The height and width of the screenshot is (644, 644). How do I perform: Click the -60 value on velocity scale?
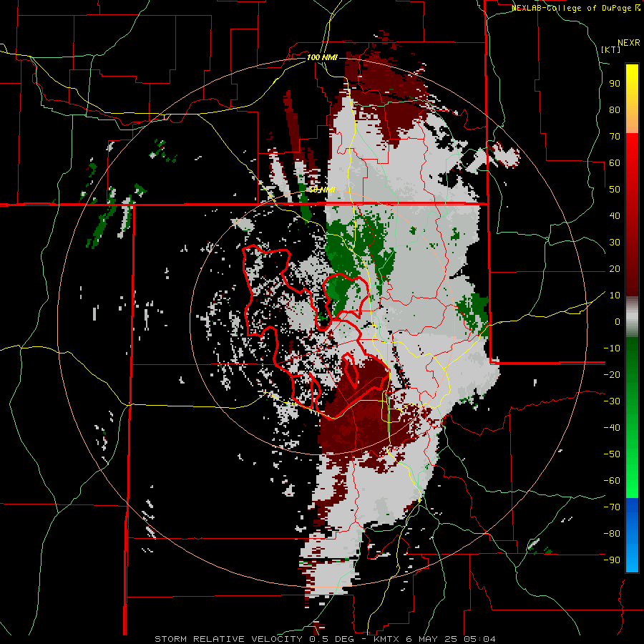tap(612, 481)
